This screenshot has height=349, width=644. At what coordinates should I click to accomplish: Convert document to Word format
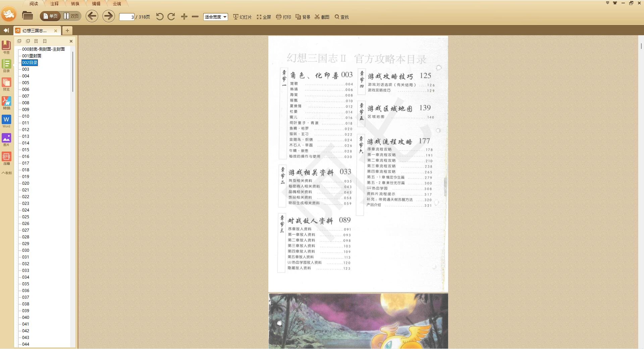point(6,121)
